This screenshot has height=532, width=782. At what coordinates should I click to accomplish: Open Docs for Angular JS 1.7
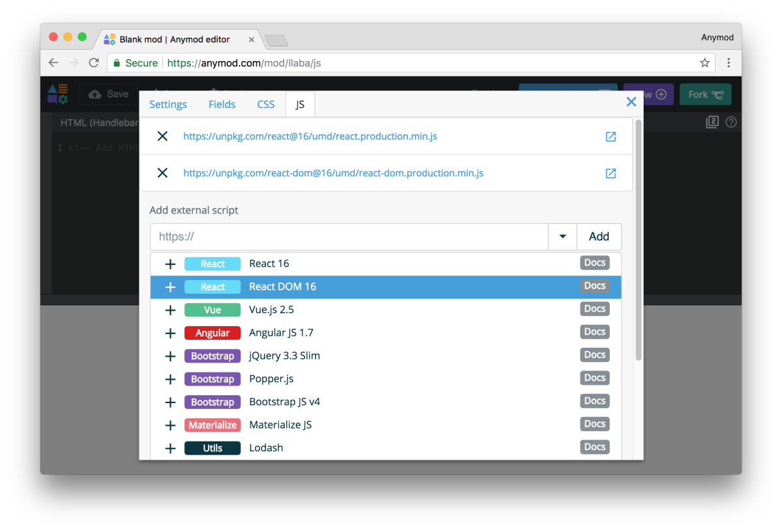(x=594, y=331)
